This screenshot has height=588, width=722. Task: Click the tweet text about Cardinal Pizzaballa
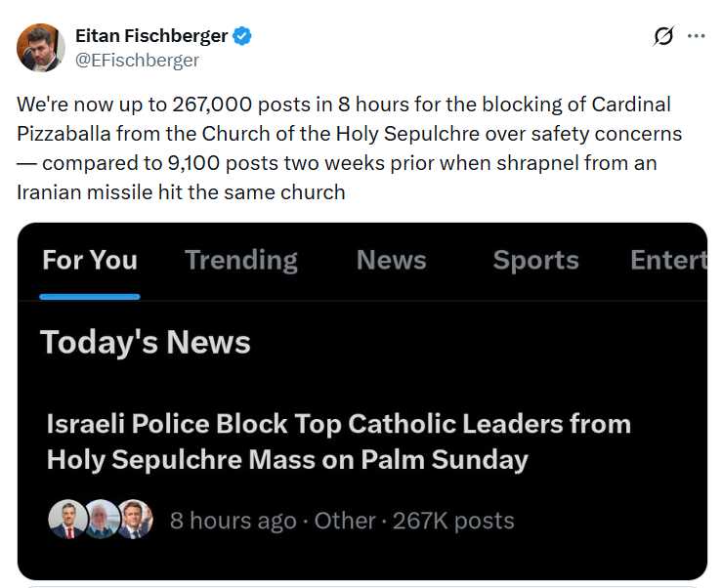coord(349,147)
